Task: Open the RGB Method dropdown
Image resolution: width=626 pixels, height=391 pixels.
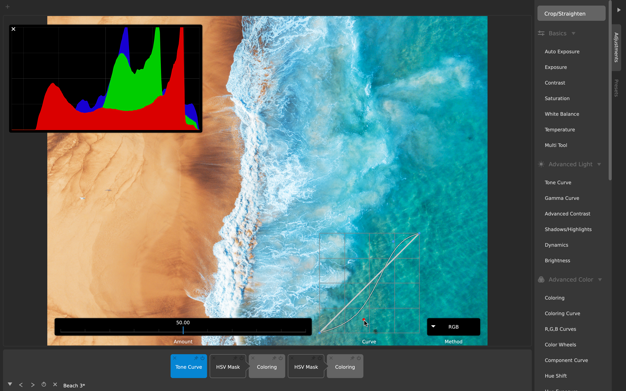Action: click(x=453, y=327)
